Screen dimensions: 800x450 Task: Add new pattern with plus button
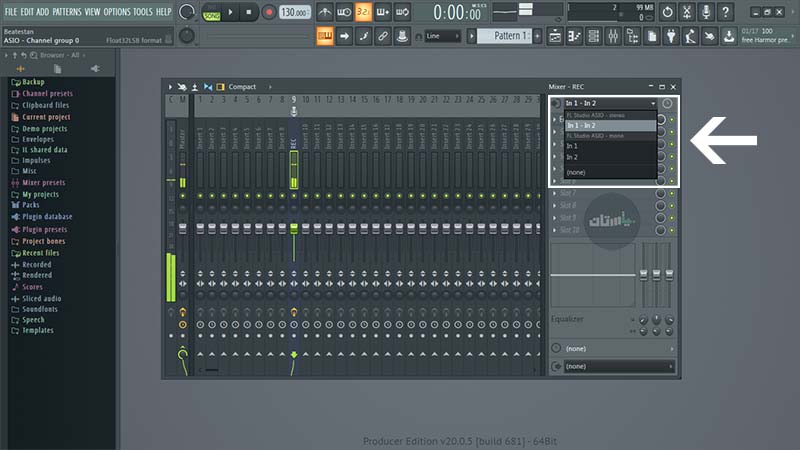coord(537,36)
